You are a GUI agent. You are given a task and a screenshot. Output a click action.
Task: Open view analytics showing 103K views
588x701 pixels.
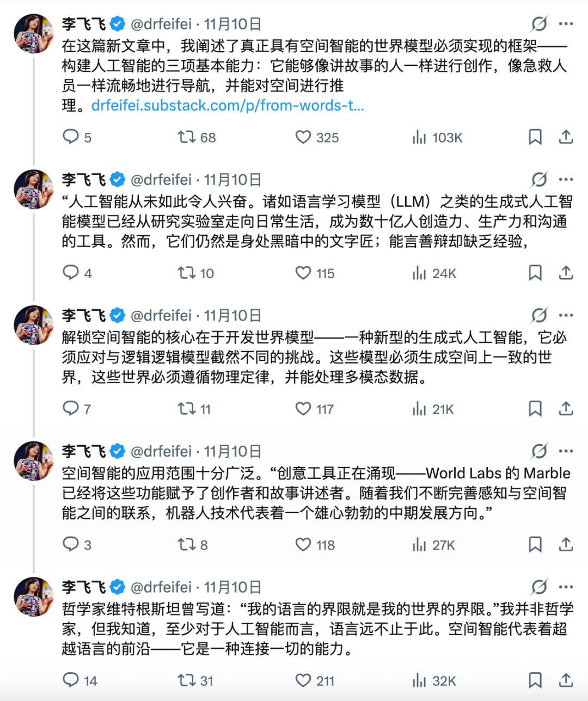tap(419, 138)
